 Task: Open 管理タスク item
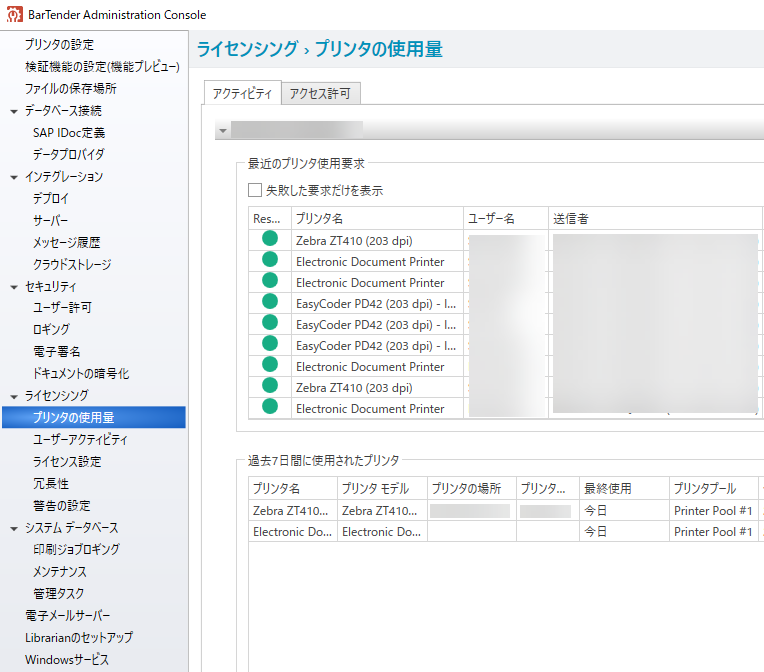[x=58, y=594]
